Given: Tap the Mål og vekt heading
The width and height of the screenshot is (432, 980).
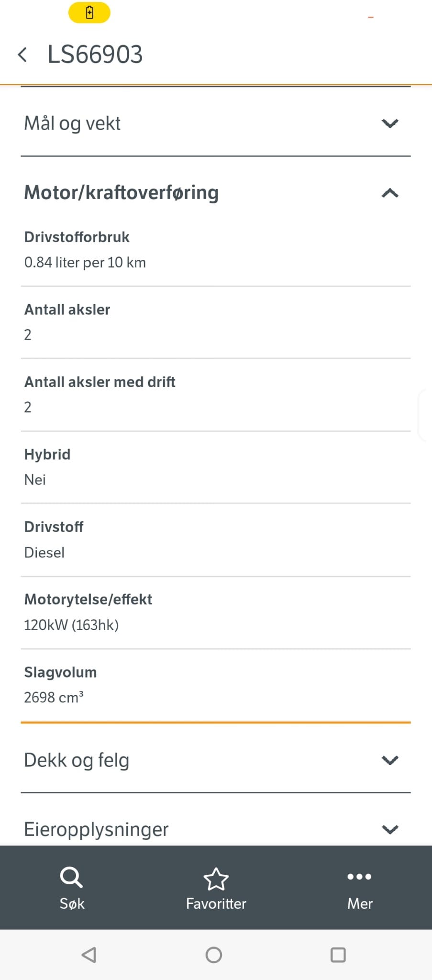Looking at the screenshot, I should click(x=72, y=123).
